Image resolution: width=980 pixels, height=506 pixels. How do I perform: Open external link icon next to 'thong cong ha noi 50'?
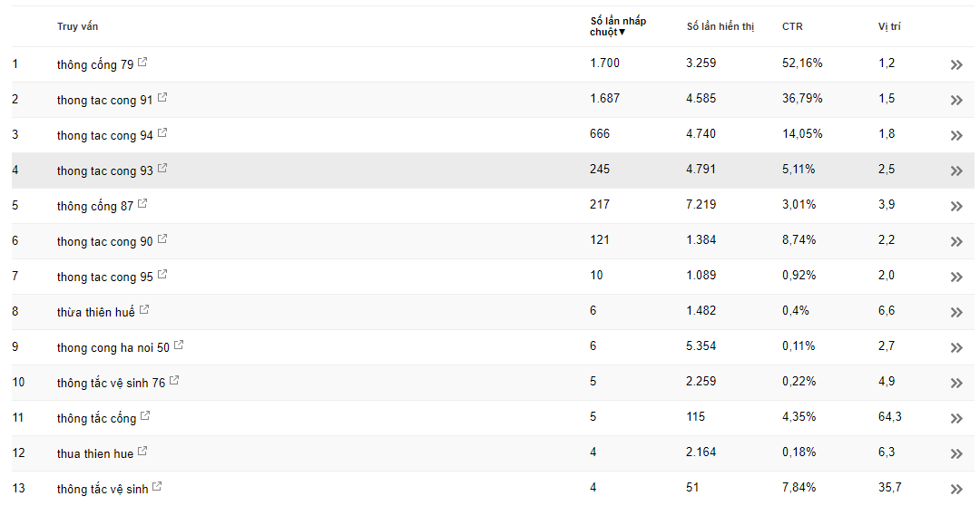(x=179, y=345)
